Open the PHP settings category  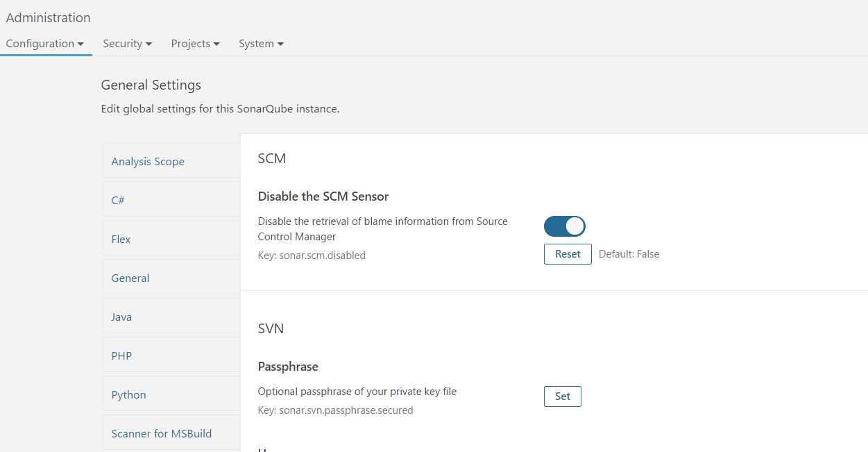point(171,355)
